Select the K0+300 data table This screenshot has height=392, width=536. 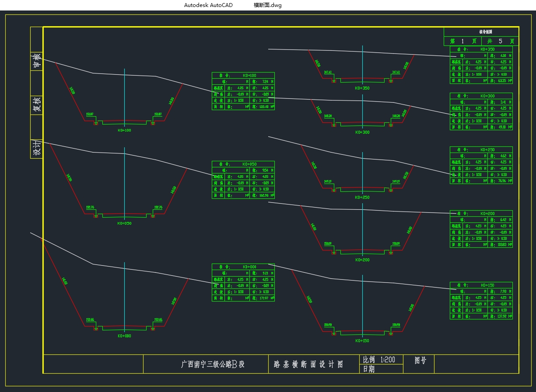tap(481, 111)
